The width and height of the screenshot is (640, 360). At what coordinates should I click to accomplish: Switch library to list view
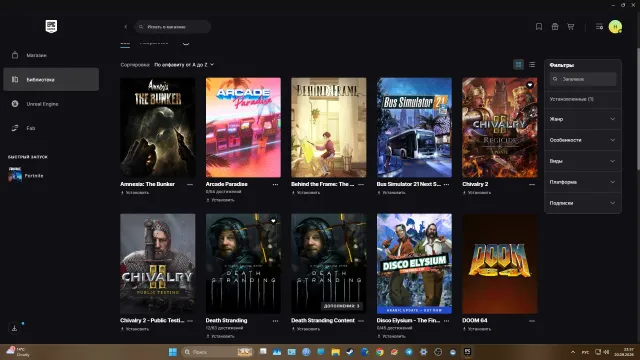[532, 64]
